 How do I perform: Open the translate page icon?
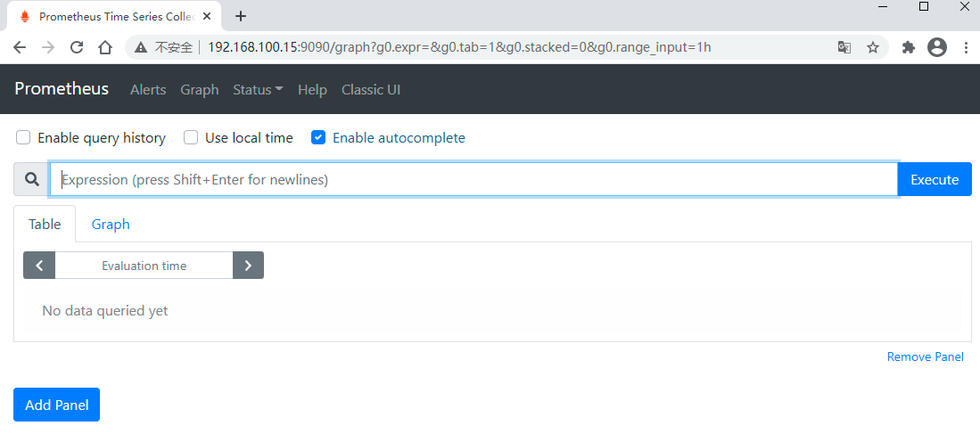coord(844,47)
